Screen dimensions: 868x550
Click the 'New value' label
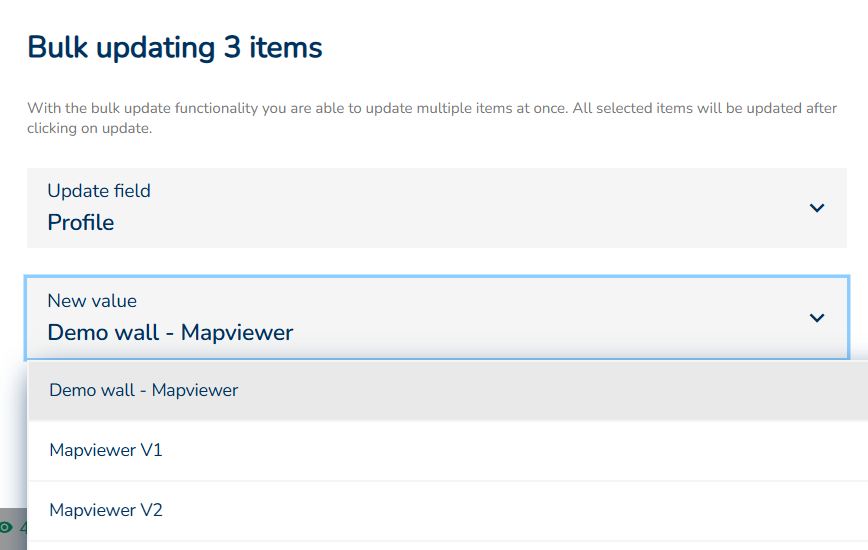(x=92, y=300)
